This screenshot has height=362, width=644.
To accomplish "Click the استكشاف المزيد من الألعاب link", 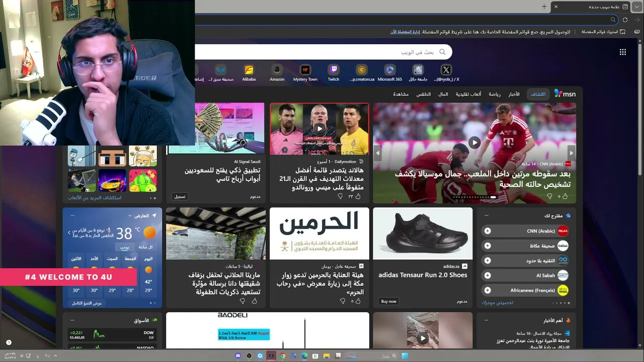I will click(x=95, y=198).
